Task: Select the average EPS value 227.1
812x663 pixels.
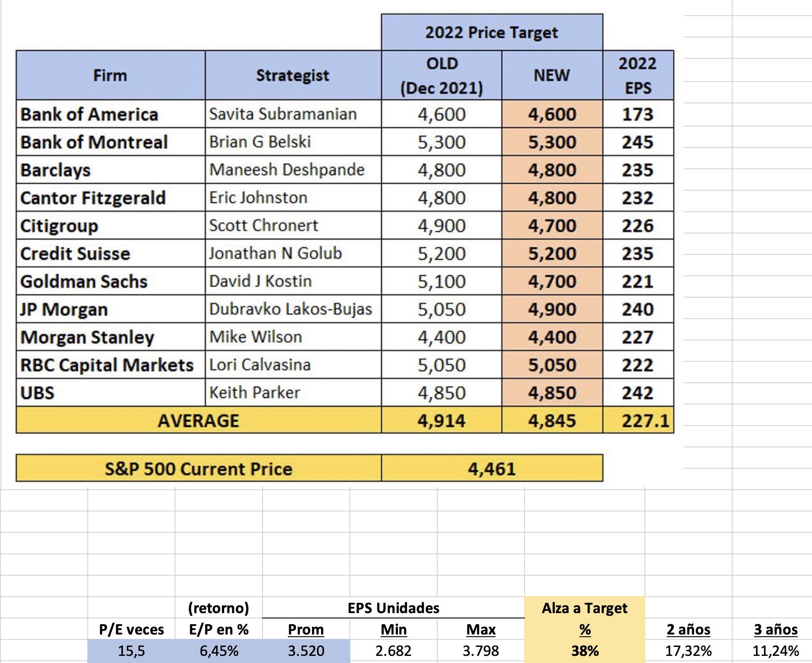Action: coord(638,420)
